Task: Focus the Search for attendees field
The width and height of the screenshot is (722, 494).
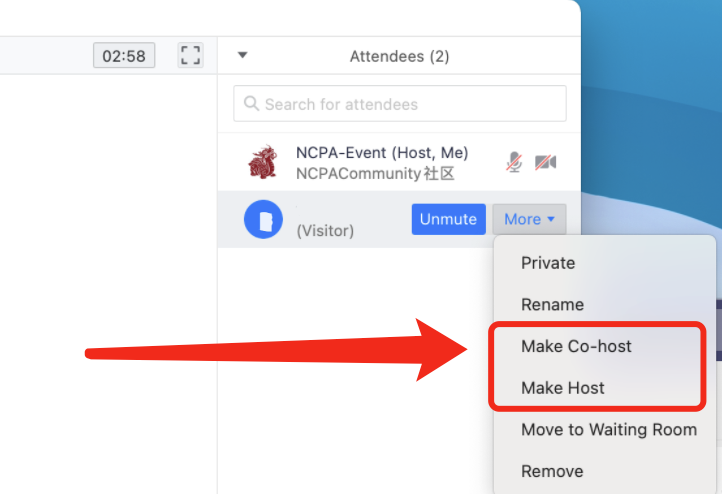Action: pyautogui.click(x=410, y=104)
